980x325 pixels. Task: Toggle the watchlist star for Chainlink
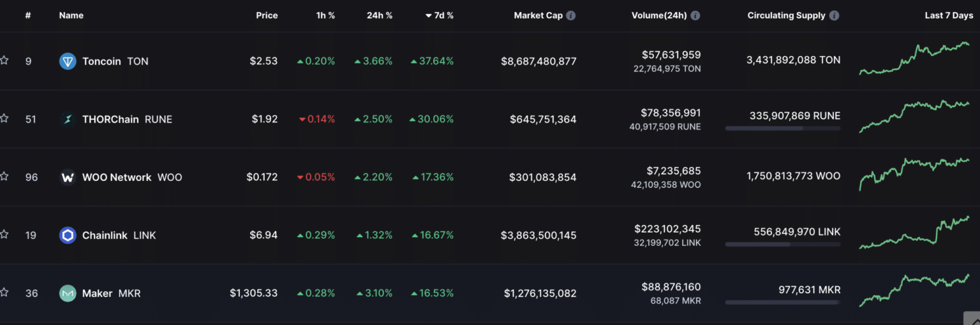(x=4, y=235)
